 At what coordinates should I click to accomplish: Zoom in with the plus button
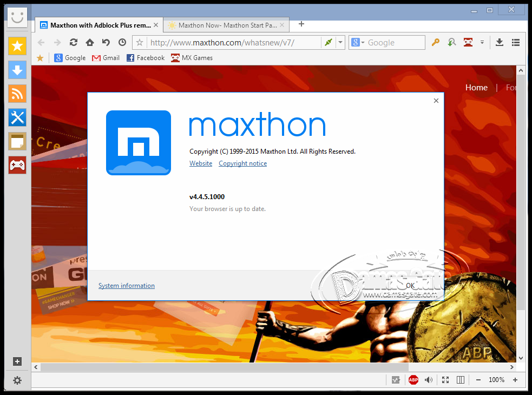pos(515,380)
